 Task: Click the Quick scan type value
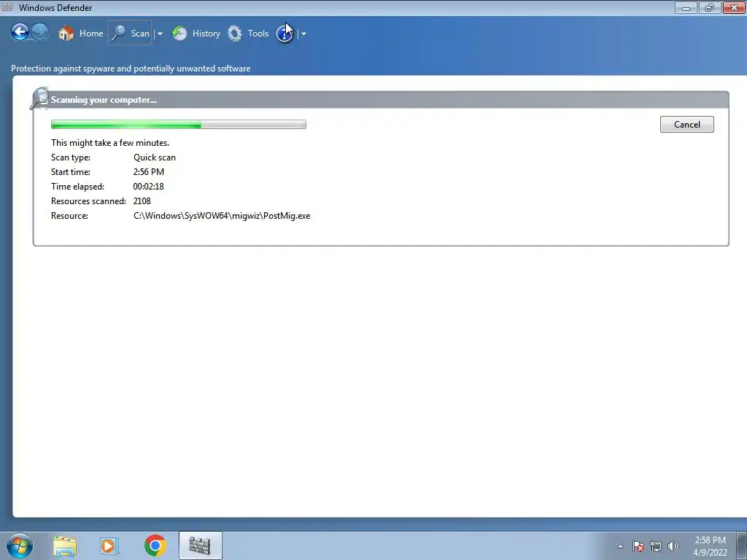click(x=155, y=157)
